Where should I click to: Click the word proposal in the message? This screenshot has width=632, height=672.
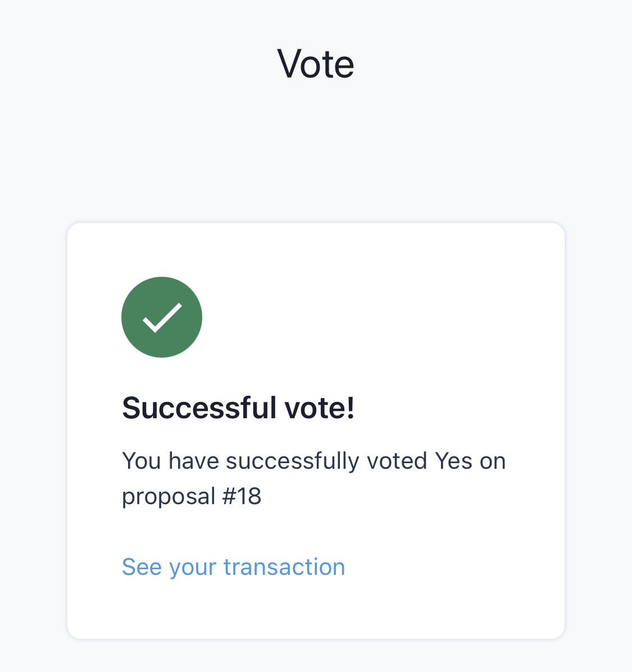[x=169, y=497]
